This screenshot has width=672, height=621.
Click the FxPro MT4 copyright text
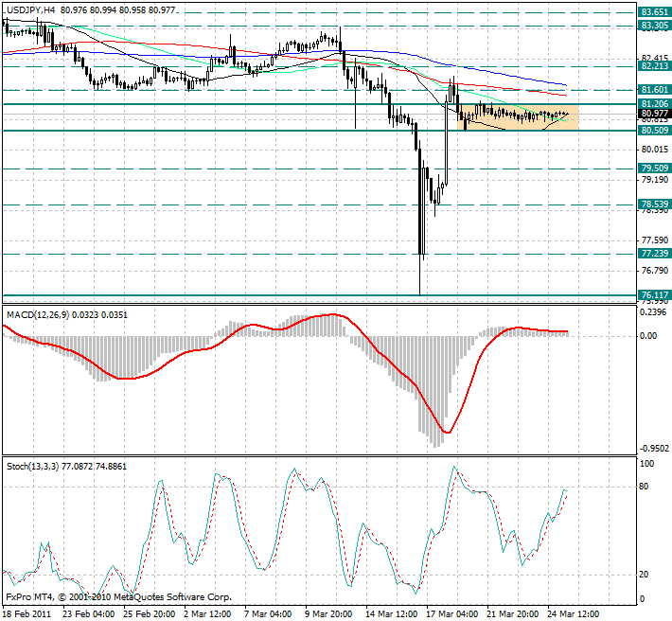click(118, 597)
